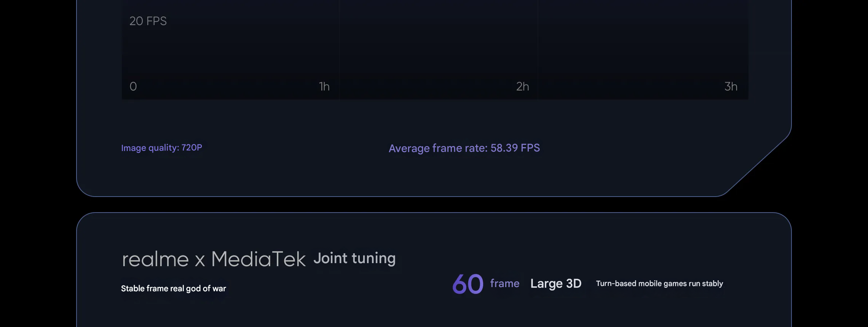The image size is (868, 327).
Task: Click Stable frame real god of war
Action: click(x=174, y=288)
